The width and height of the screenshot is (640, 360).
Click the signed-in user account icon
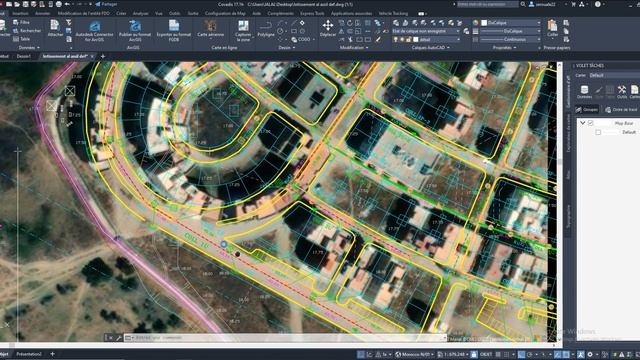pos(532,4)
